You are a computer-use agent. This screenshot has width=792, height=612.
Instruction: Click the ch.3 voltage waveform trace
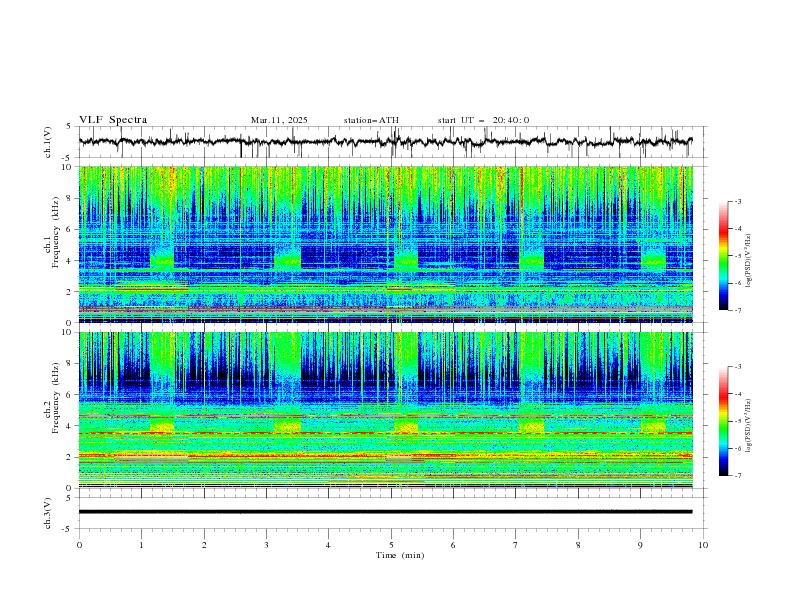point(385,512)
